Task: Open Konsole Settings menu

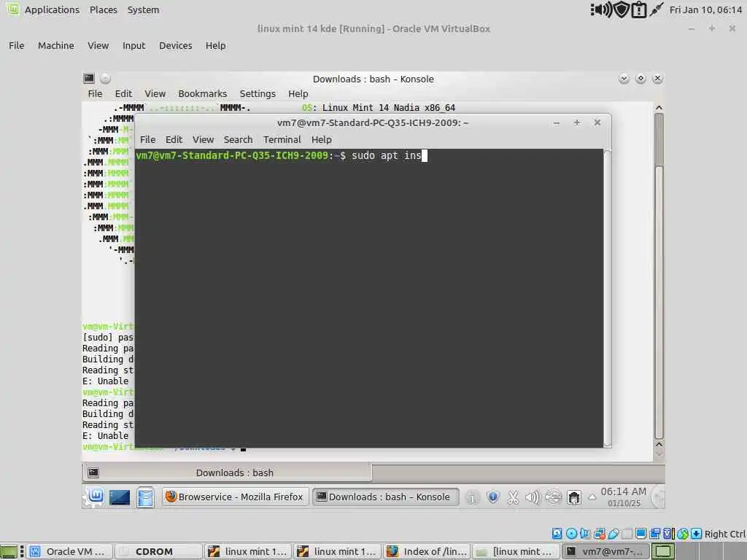Action: (258, 94)
